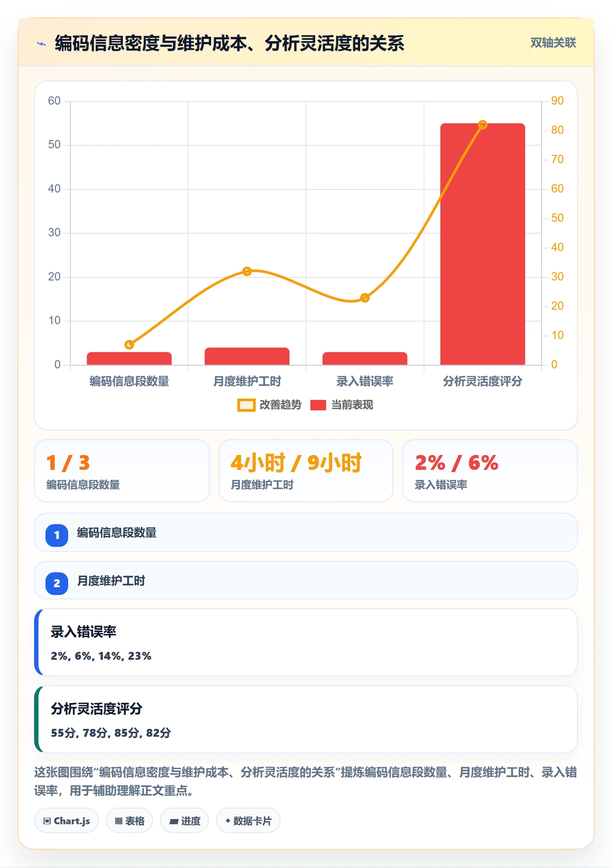Viewport: 612px width, 868px height.
Task: Select the orange line point above 录入错误率 bar
Action: tap(365, 298)
